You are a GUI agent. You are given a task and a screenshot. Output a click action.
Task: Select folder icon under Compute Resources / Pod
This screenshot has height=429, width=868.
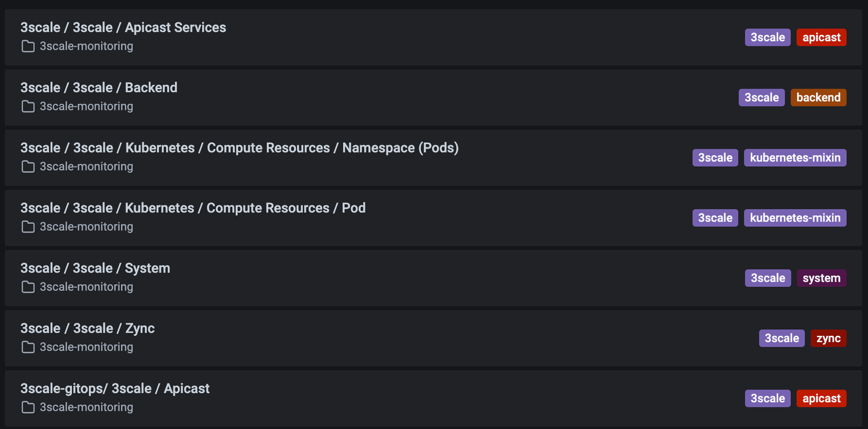(x=27, y=227)
